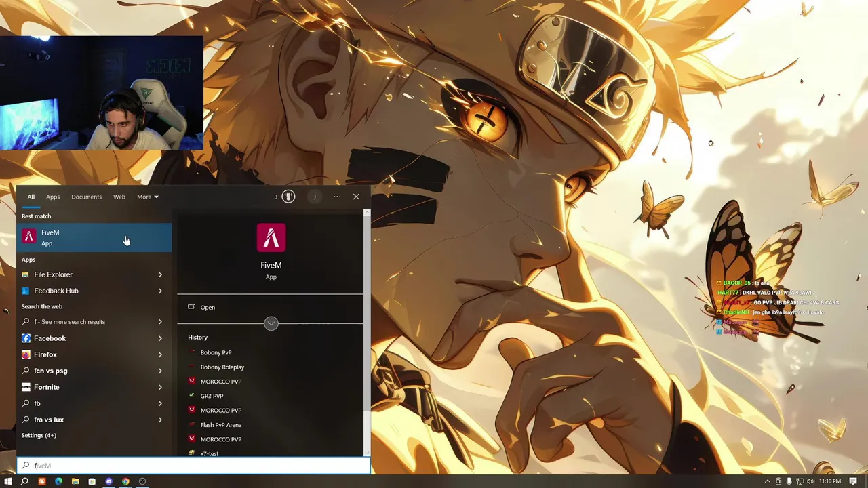Open the Settings (4+) results group

pyautogui.click(x=39, y=435)
